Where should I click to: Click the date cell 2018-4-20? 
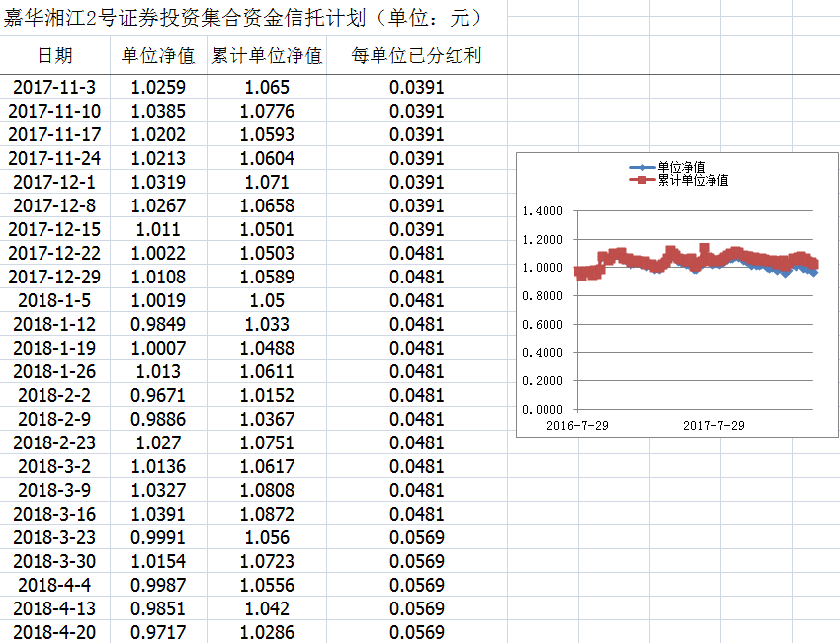click(x=54, y=632)
